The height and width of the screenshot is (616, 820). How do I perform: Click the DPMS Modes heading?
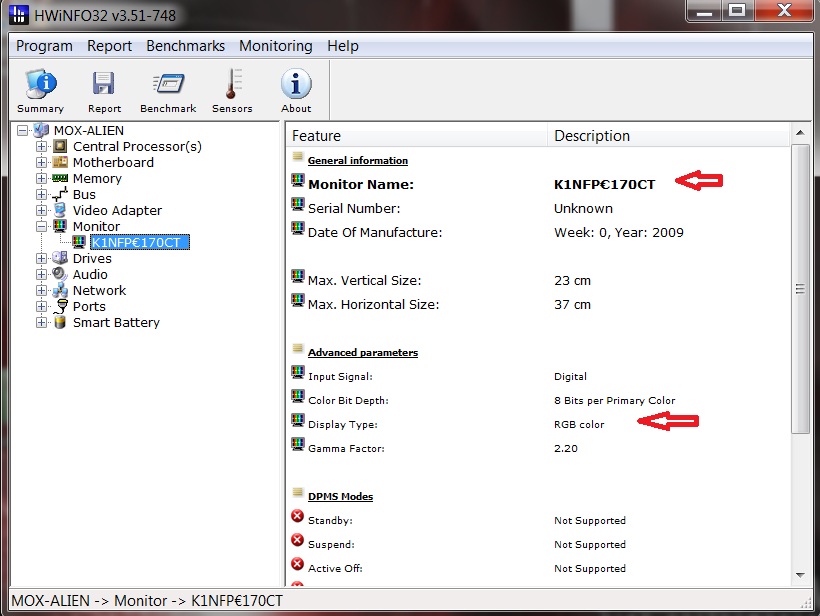click(x=340, y=496)
